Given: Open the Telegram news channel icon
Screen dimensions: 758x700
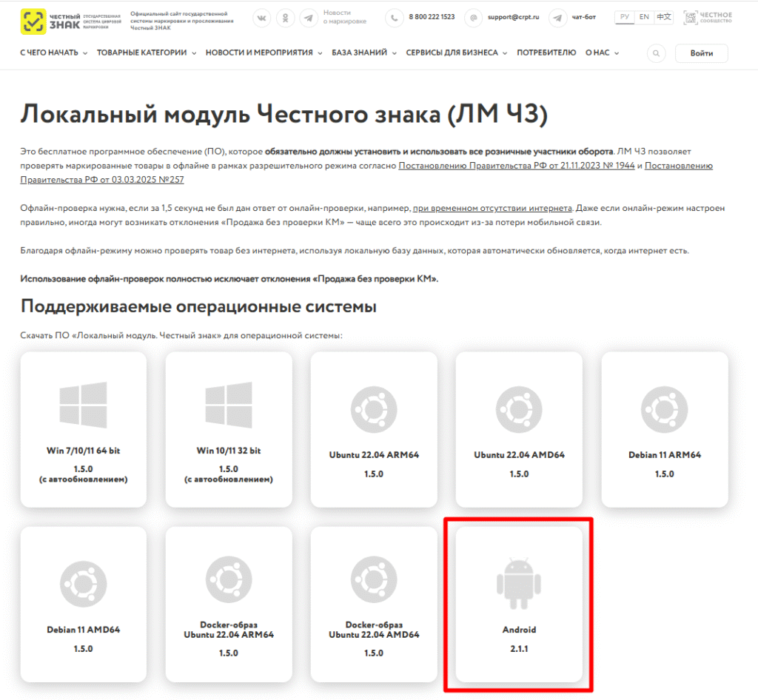Looking at the screenshot, I should point(309,18).
